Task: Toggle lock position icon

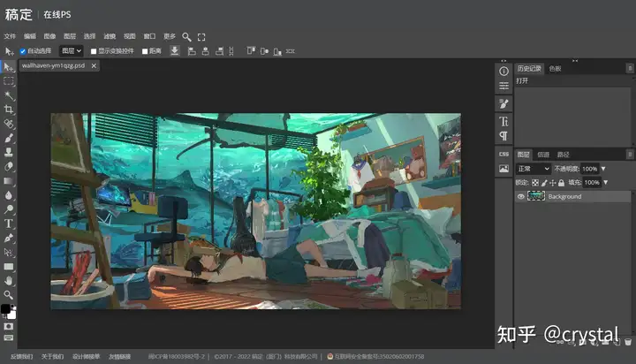Action: pos(552,183)
